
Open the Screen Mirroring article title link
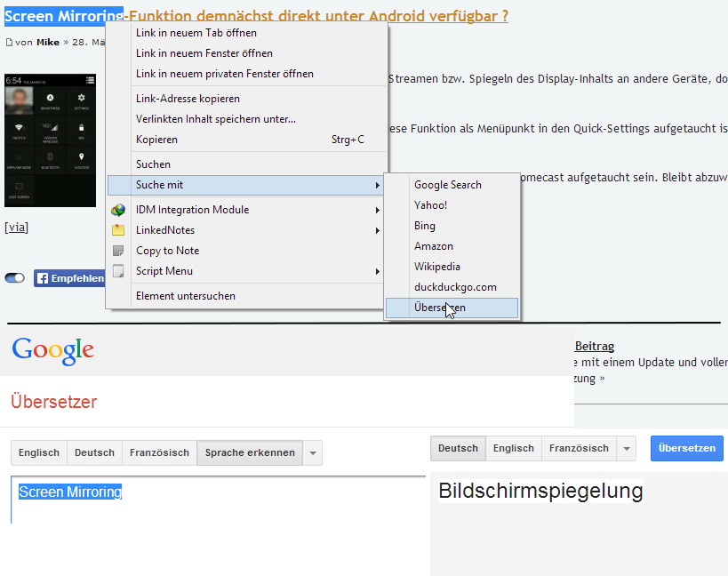tap(256, 16)
